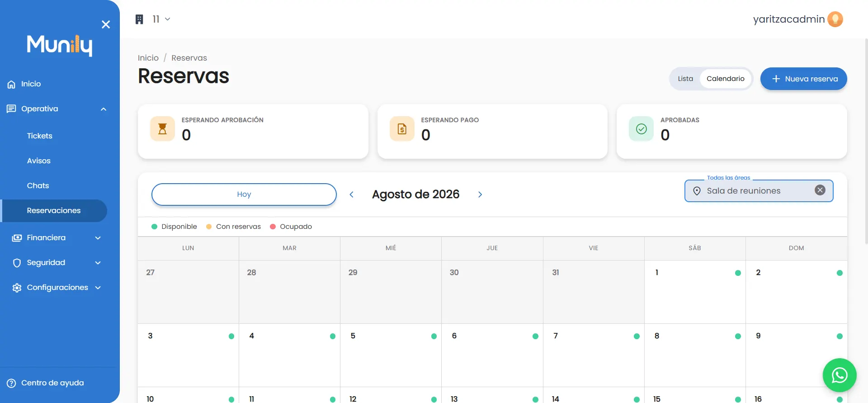
Task: Click the DOM column header
Action: (796, 248)
